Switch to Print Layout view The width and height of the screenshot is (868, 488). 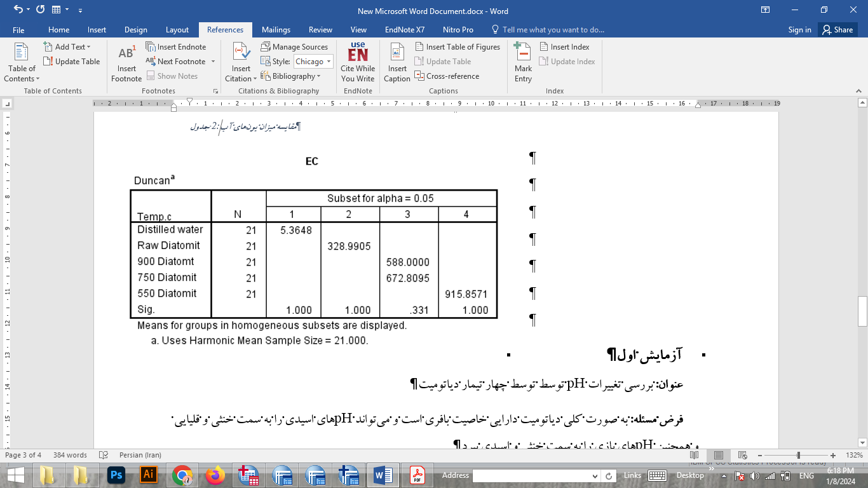coord(719,455)
